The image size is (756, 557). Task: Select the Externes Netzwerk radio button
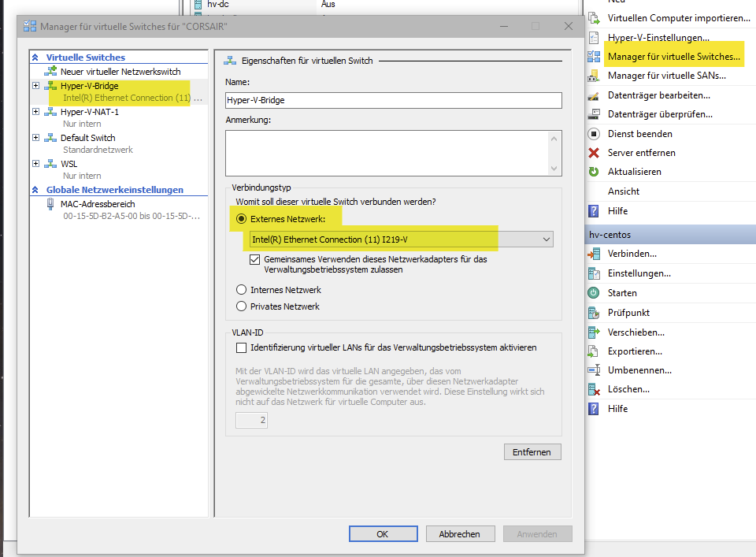(241, 219)
